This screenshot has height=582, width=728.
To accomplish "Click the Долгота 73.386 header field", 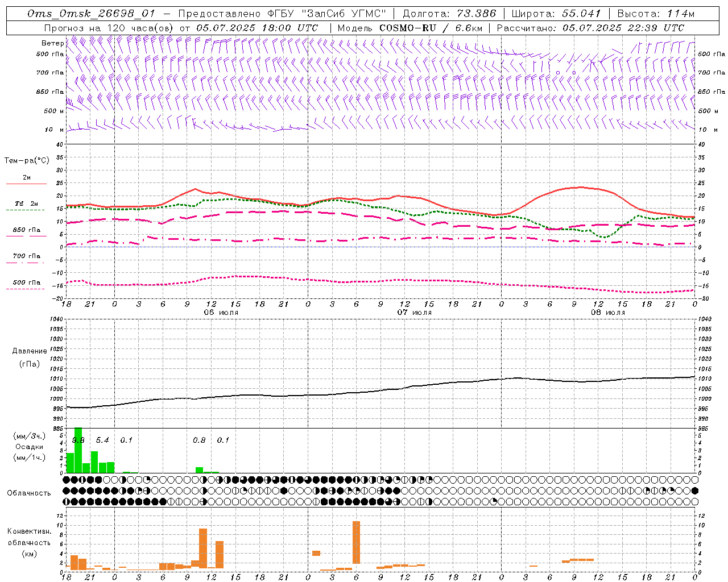I will click(x=449, y=14).
